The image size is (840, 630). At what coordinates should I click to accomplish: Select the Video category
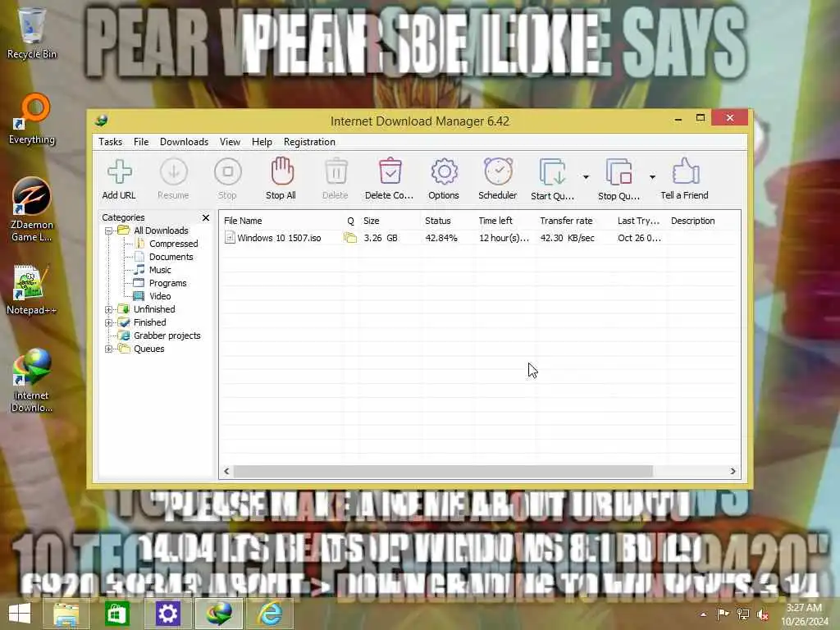pos(160,296)
